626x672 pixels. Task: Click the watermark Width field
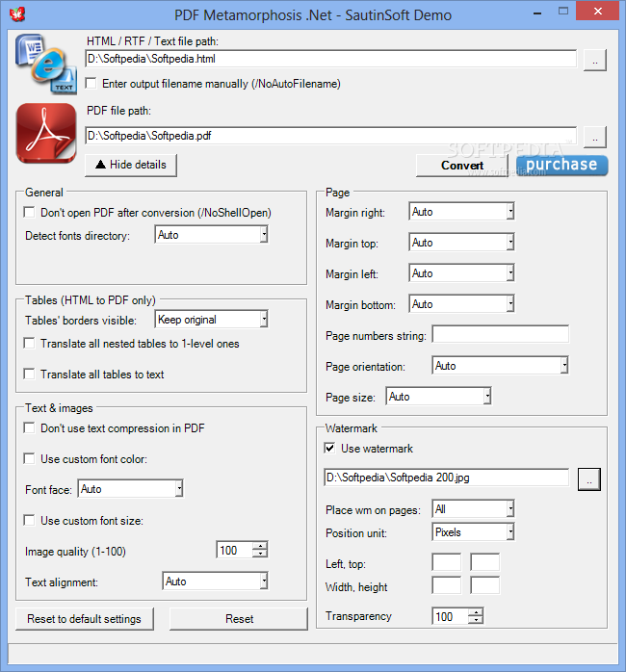click(446, 585)
